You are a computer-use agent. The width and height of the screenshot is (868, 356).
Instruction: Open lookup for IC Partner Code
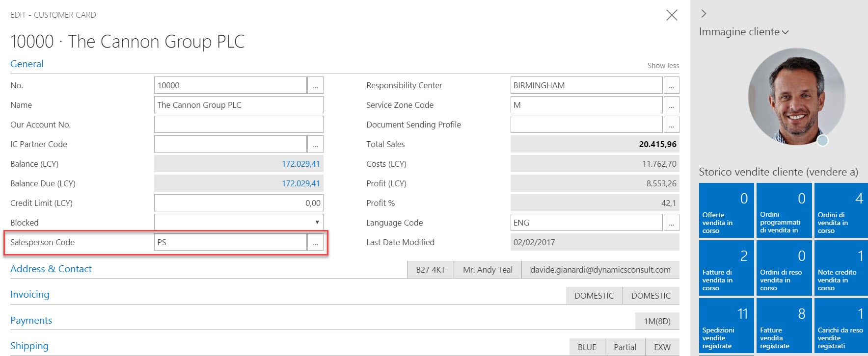tap(315, 144)
